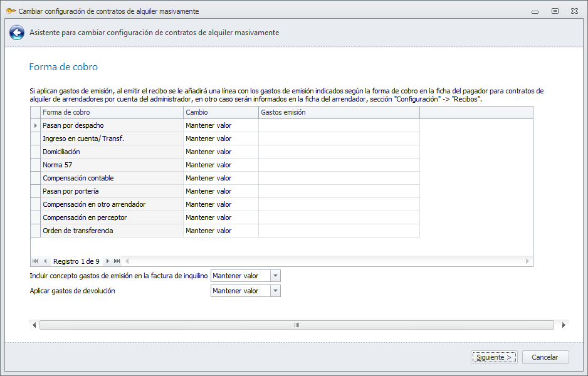The image size is (588, 376).
Task: Open the 'Incluir concepto gastos de emisión' dropdown
Action: click(275, 276)
